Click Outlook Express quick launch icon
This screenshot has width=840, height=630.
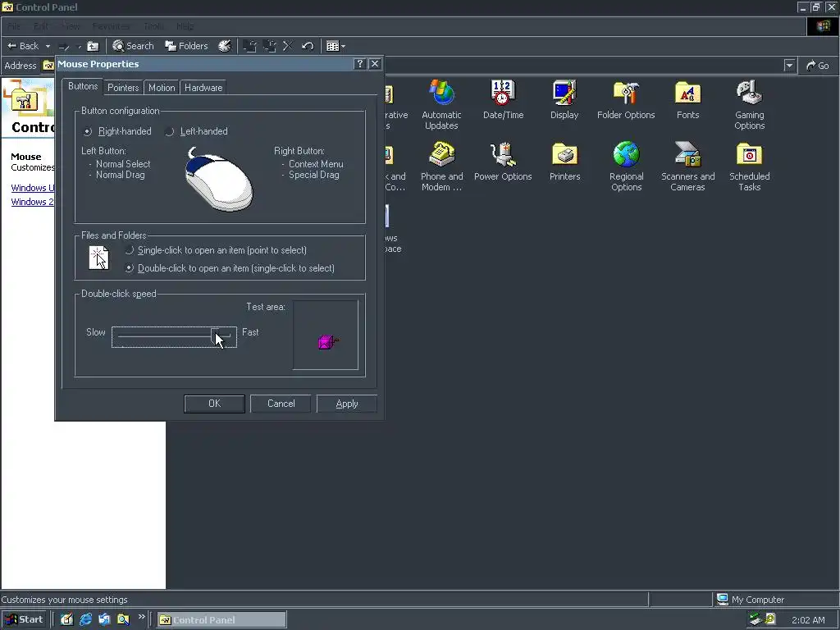pyautogui.click(x=104, y=619)
